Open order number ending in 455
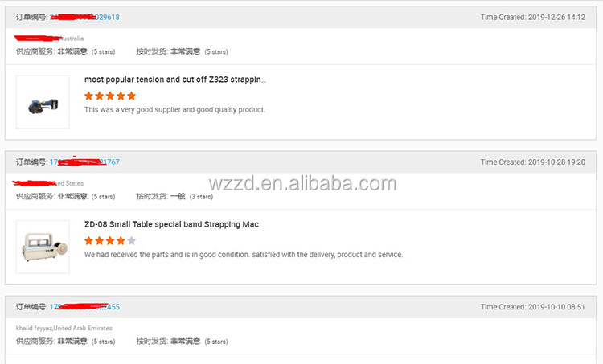 [84, 307]
